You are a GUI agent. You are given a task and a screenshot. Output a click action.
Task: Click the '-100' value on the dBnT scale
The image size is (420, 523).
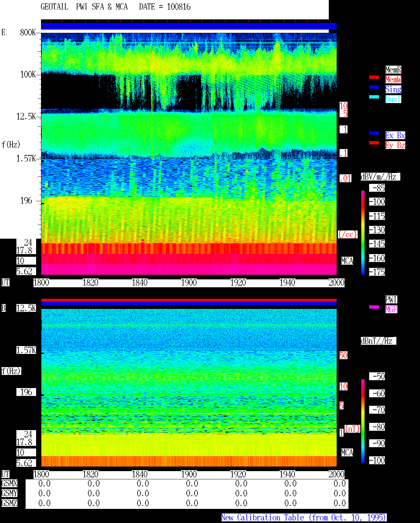click(x=377, y=460)
